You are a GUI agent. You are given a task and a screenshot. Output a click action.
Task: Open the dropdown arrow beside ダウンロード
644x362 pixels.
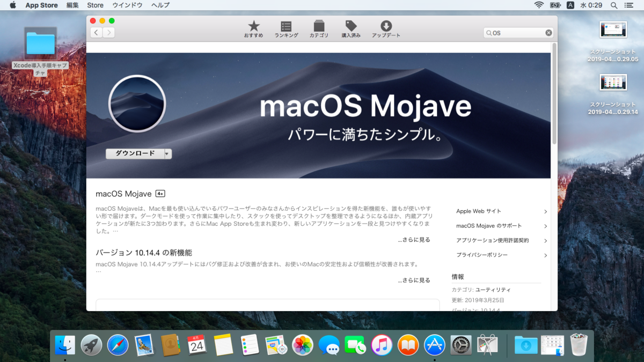tap(167, 154)
